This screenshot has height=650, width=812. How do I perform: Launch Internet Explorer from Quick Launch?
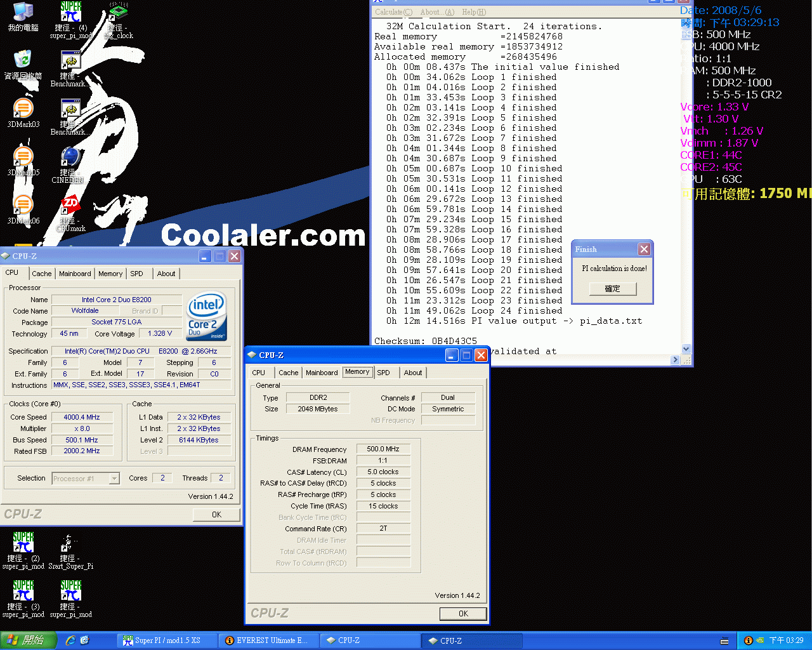point(70,640)
